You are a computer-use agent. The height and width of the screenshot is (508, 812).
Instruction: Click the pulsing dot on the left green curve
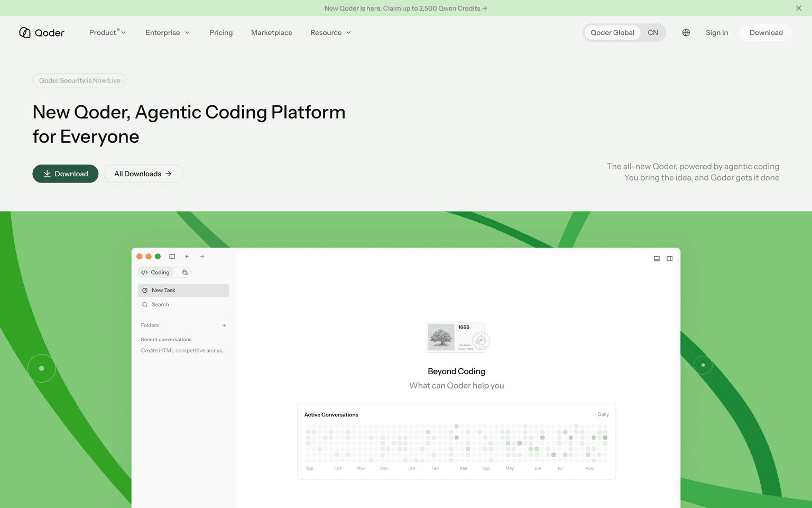pos(42,368)
